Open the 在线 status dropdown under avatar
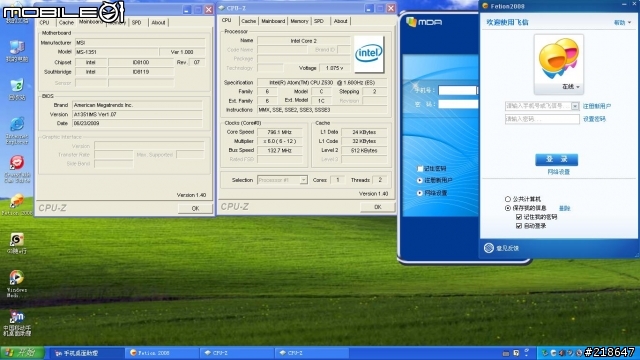The width and height of the screenshot is (640, 360). 571,87
